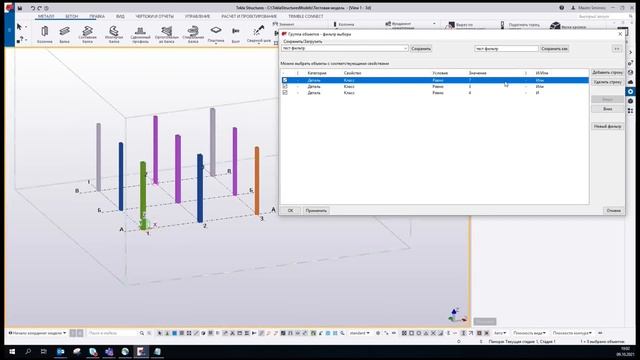Open the standard dropdown in bottom toolbar

pyautogui.click(x=360, y=333)
